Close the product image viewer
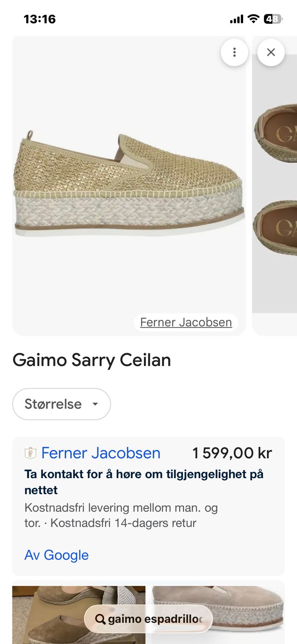This screenshot has height=644, width=297. click(271, 52)
